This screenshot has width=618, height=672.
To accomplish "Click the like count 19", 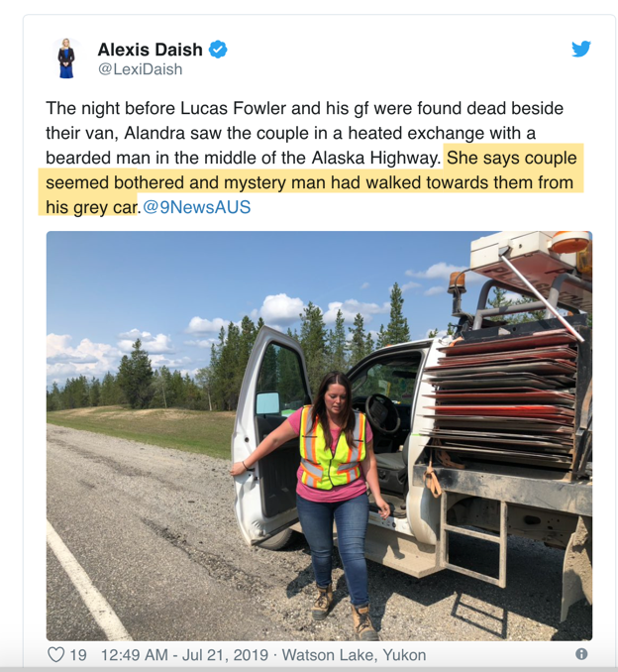I will pos(78,655).
